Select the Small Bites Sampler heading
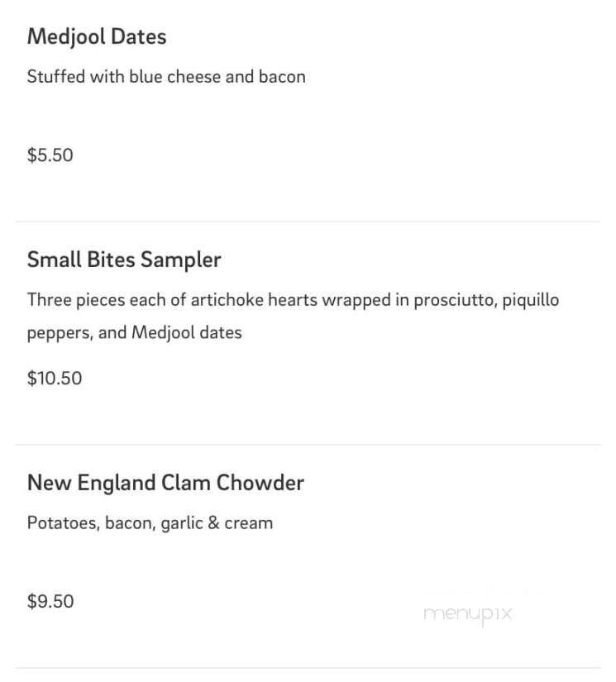The image size is (616, 682). (x=124, y=260)
